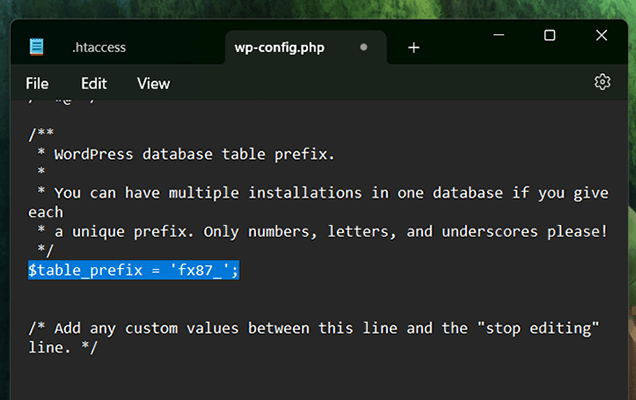Maximize the Notepad window
The height and width of the screenshot is (400, 636).
point(549,35)
